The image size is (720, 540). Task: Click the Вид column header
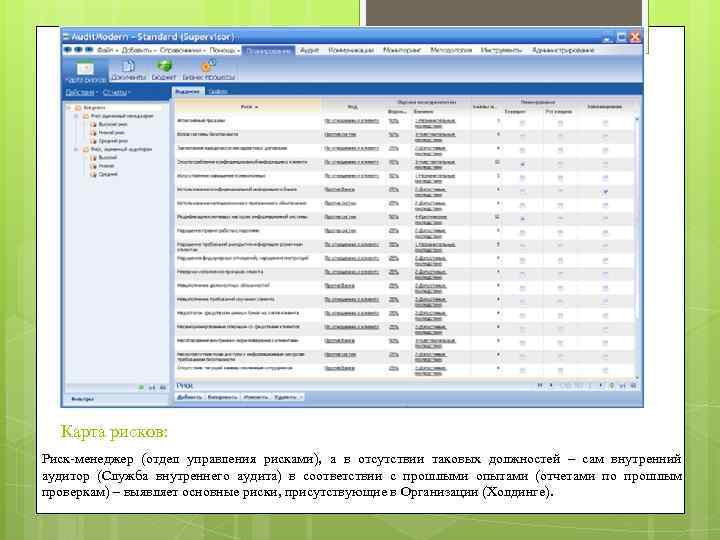tap(352, 107)
